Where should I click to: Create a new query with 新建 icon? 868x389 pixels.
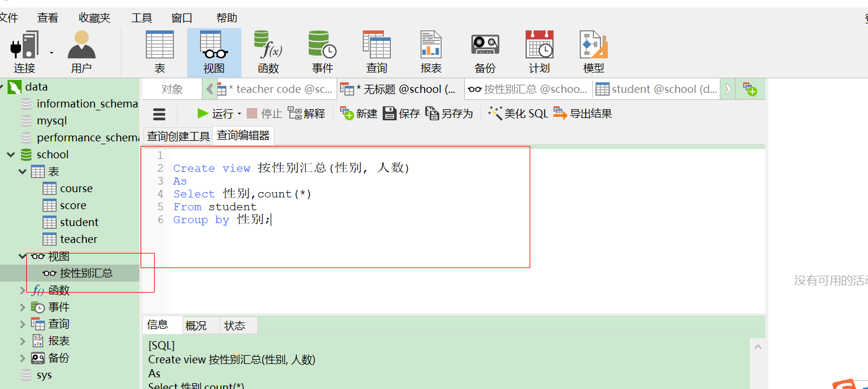(x=358, y=113)
